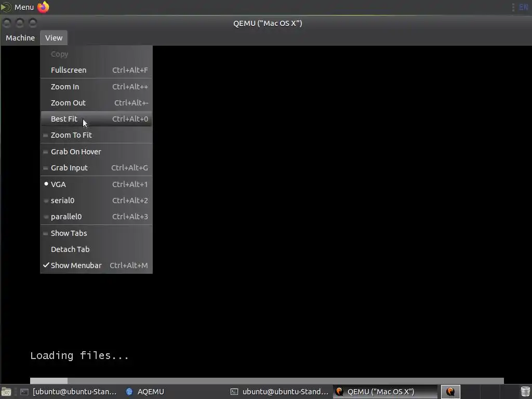Click top panel handle dots near EN
The image size is (532, 399).
[513, 7]
